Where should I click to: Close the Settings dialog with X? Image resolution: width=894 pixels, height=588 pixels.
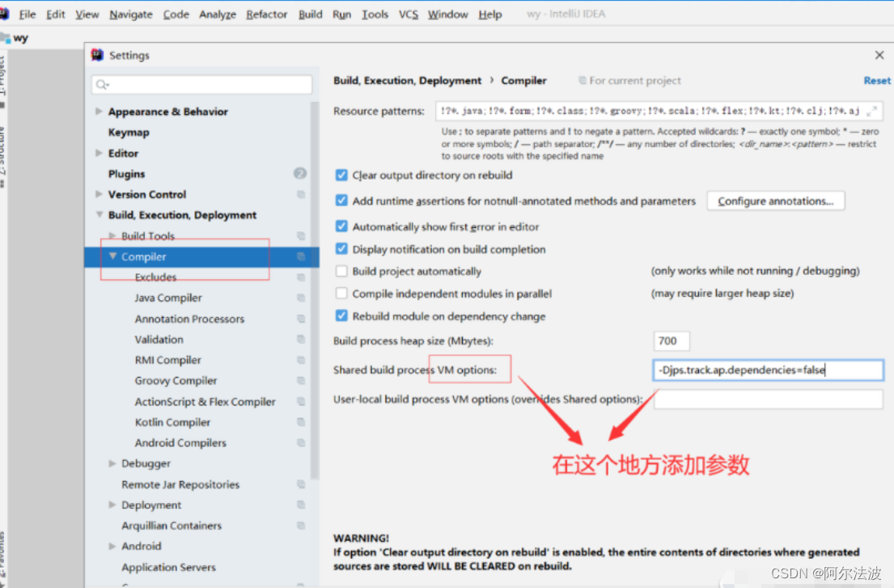click(x=879, y=55)
